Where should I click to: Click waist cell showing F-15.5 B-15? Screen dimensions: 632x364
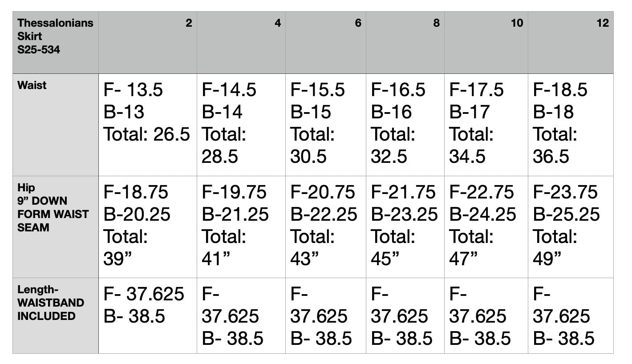[x=326, y=125]
